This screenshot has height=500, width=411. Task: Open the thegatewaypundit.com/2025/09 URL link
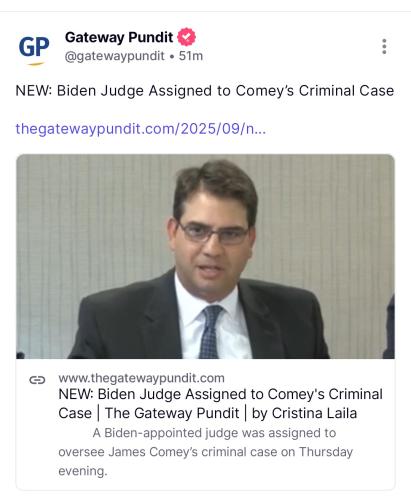coord(141,129)
